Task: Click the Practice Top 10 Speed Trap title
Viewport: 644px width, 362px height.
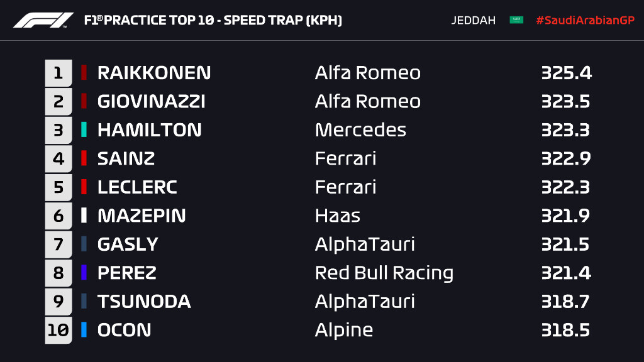Action: (x=213, y=21)
